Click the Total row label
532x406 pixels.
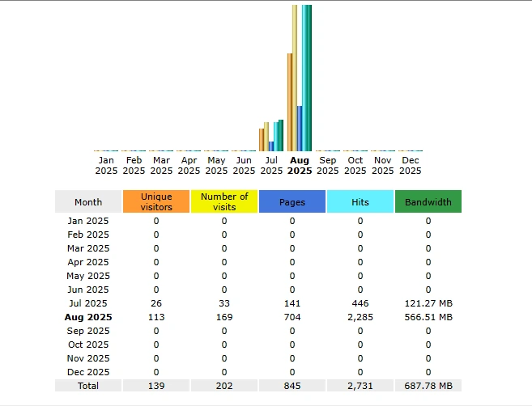point(88,386)
